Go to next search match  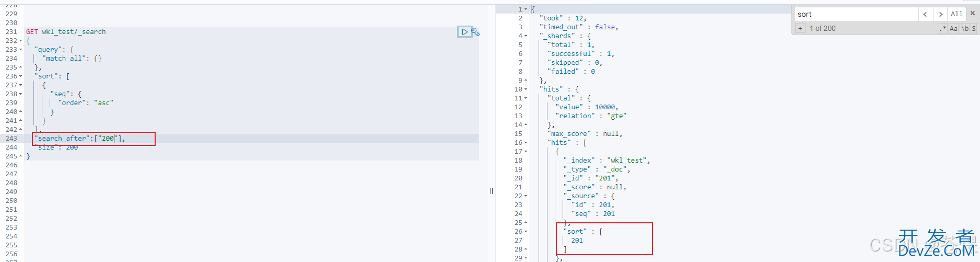(x=940, y=14)
